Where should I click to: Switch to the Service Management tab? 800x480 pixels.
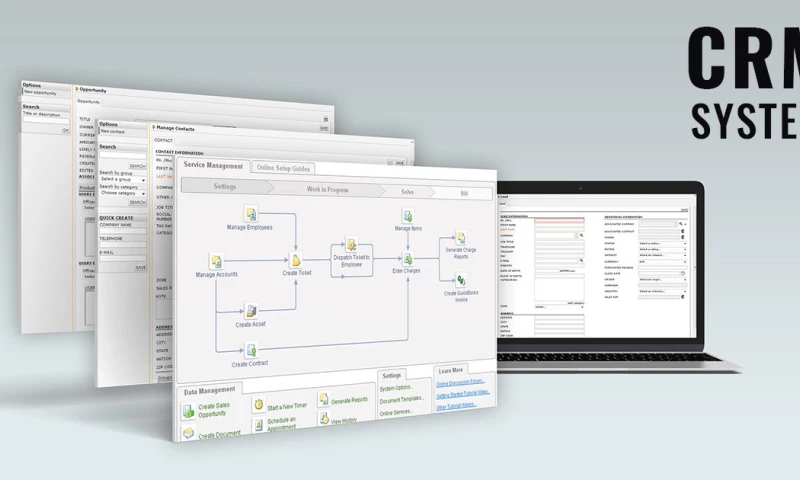click(x=213, y=166)
